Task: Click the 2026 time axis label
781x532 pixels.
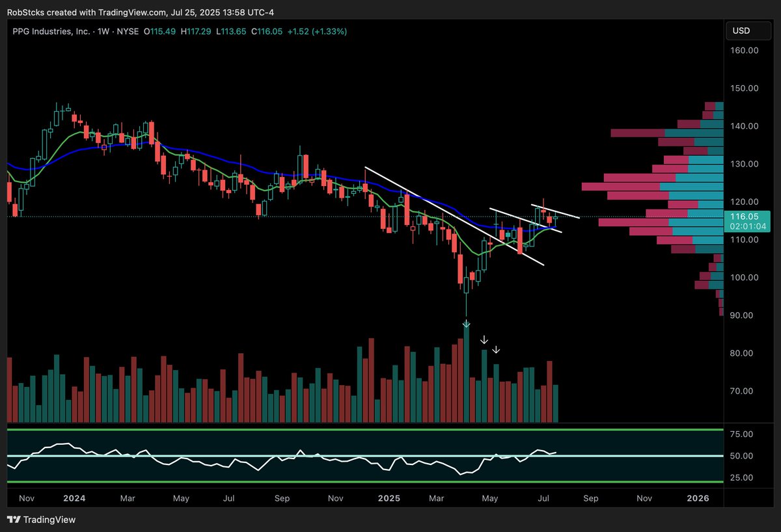Action: click(698, 499)
